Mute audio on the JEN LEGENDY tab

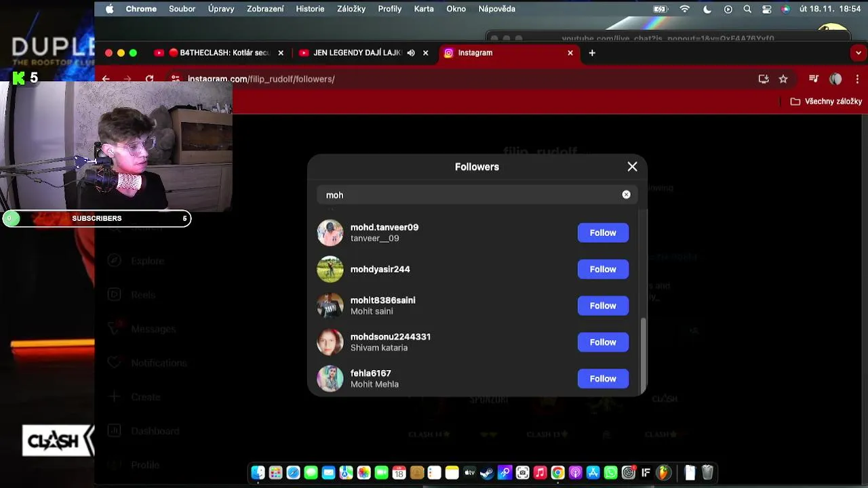tap(411, 53)
